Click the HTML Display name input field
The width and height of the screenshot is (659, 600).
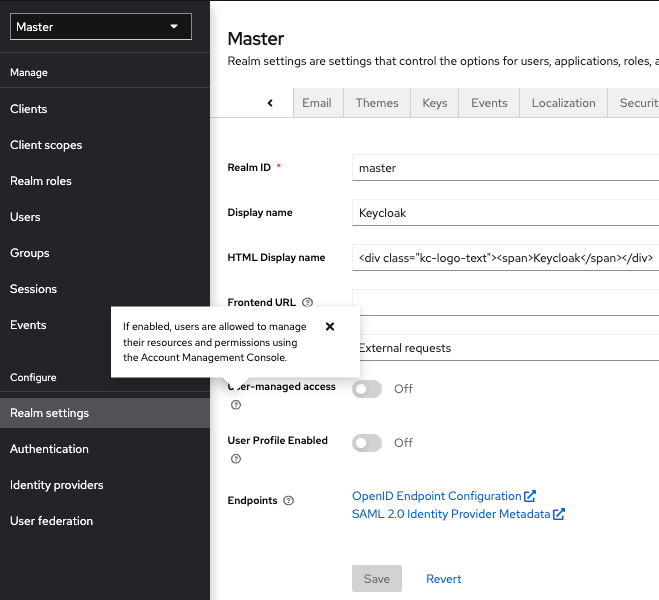(506, 258)
